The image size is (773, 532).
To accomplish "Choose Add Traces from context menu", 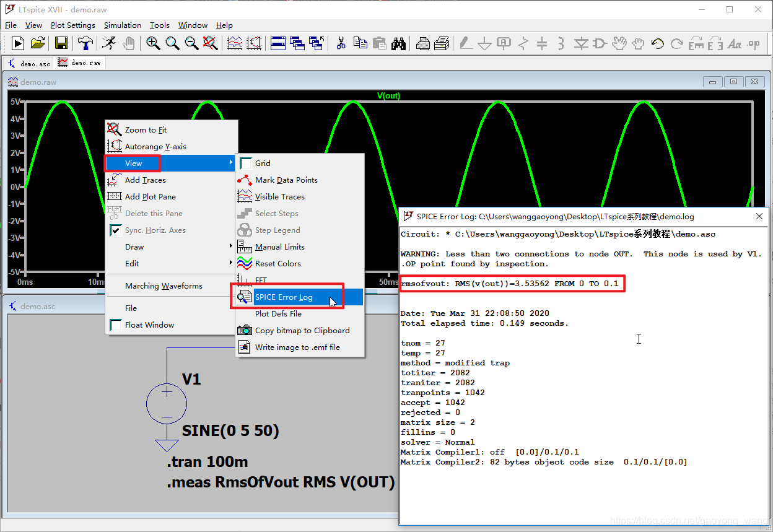I will click(x=172, y=180).
